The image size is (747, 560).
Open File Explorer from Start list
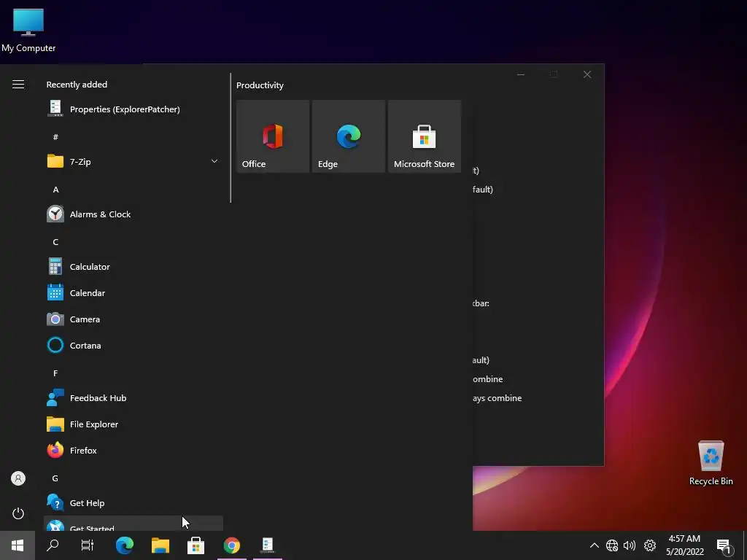133,424
